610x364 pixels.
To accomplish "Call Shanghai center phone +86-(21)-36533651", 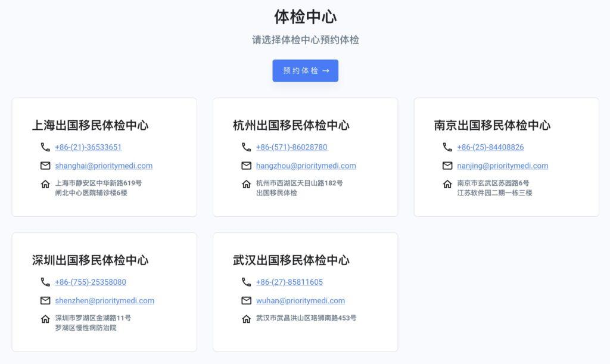I will [88, 147].
